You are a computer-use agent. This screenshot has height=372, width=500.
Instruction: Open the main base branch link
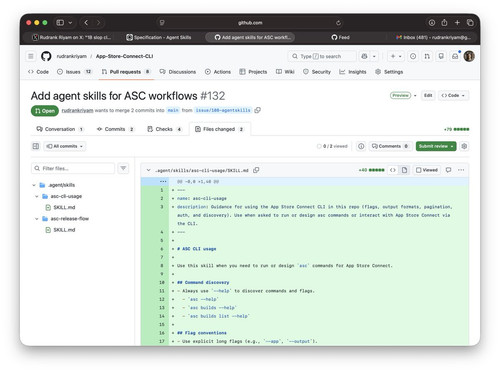point(173,110)
